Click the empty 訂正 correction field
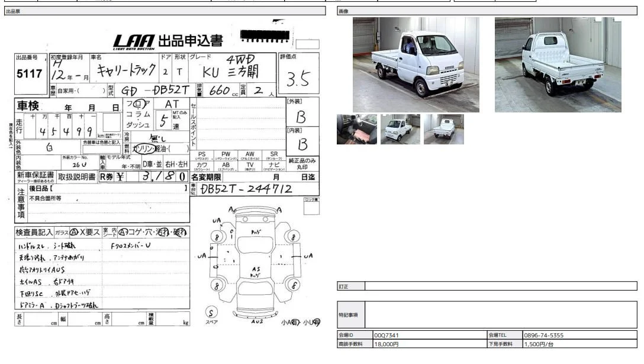 501,286
